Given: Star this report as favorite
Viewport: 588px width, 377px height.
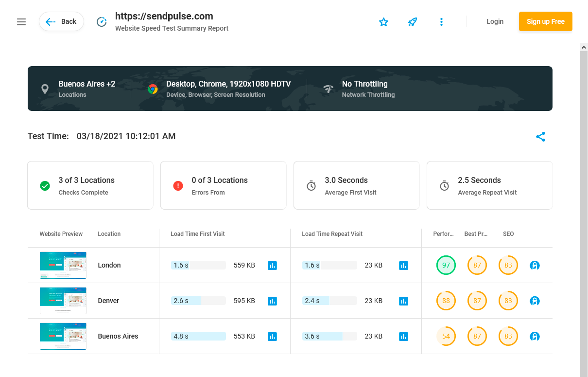Looking at the screenshot, I should click(384, 22).
